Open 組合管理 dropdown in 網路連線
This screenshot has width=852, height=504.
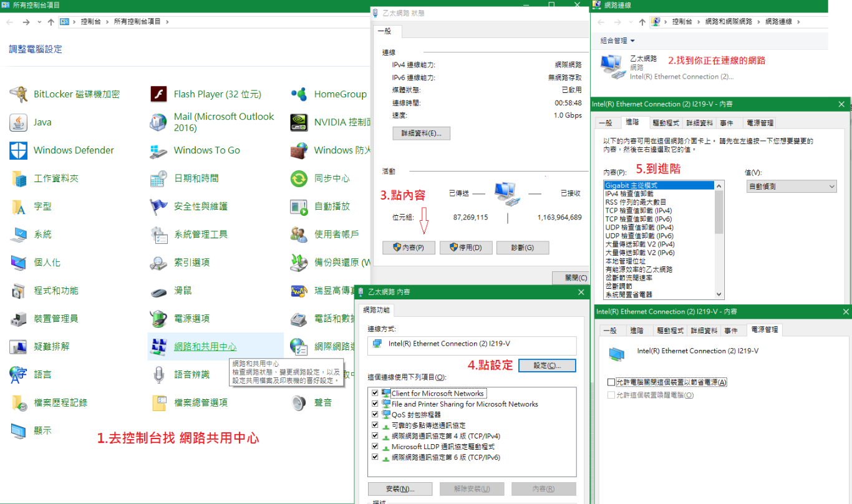point(617,41)
